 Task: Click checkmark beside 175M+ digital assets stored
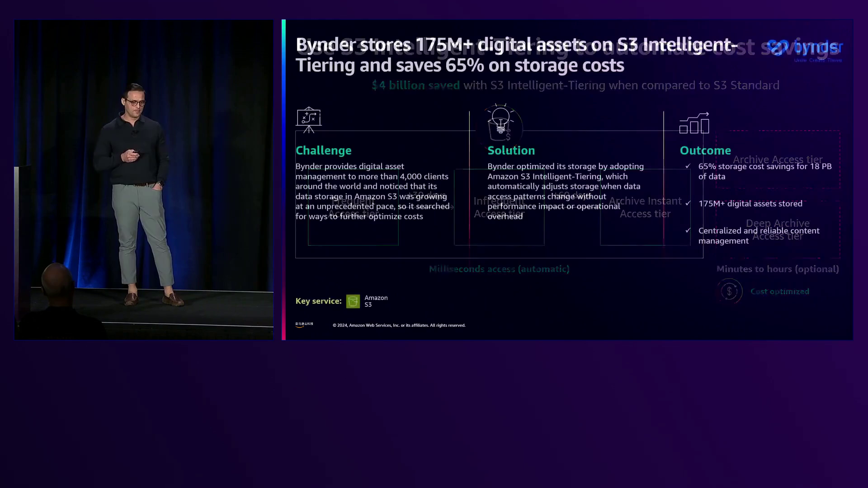(x=688, y=203)
